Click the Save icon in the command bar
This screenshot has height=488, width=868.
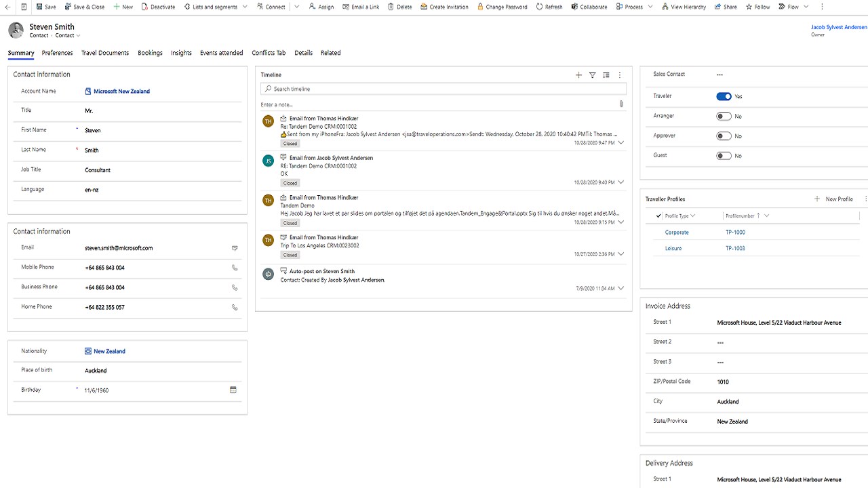coord(40,7)
